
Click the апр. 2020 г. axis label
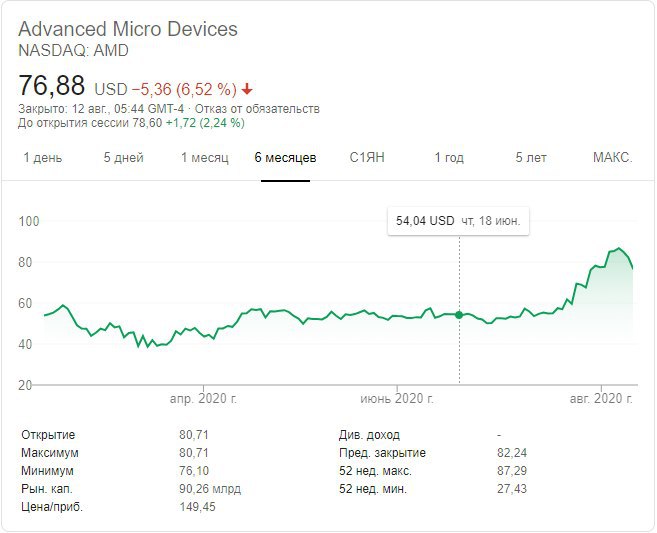tap(203, 398)
